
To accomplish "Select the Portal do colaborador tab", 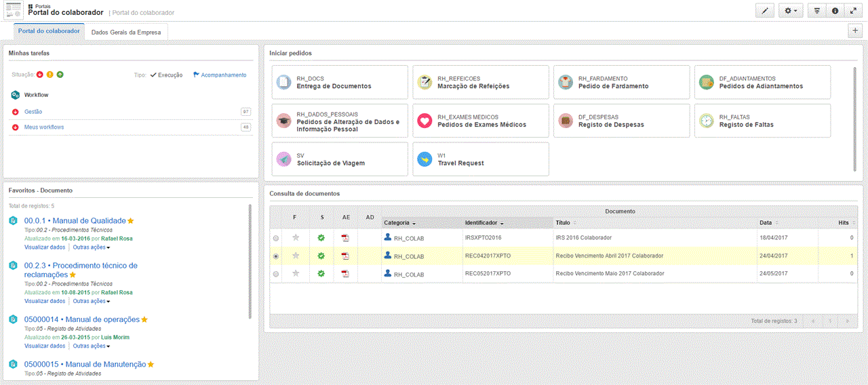I will tap(49, 31).
